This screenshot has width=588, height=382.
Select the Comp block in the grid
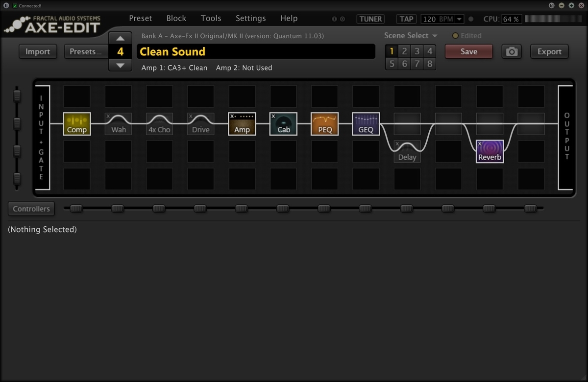pos(77,124)
